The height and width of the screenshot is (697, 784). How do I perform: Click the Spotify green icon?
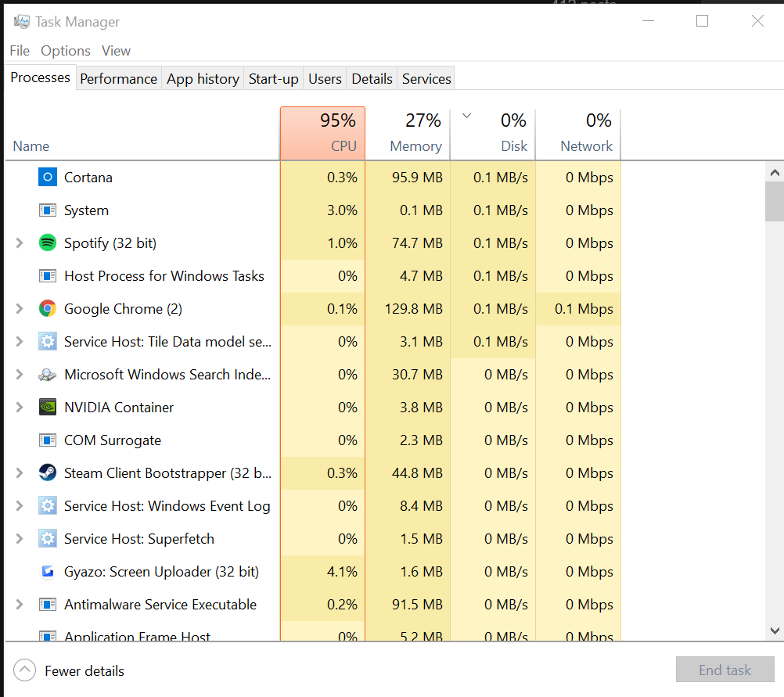pyautogui.click(x=48, y=243)
